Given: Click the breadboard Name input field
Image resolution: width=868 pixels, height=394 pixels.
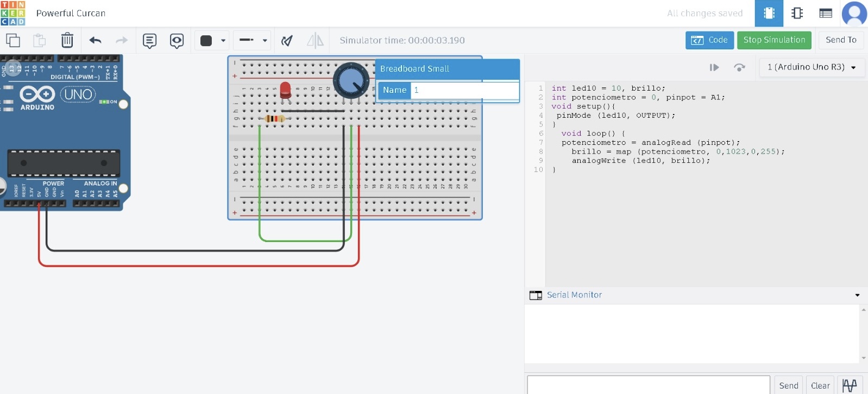Looking at the screenshot, I should [x=464, y=90].
